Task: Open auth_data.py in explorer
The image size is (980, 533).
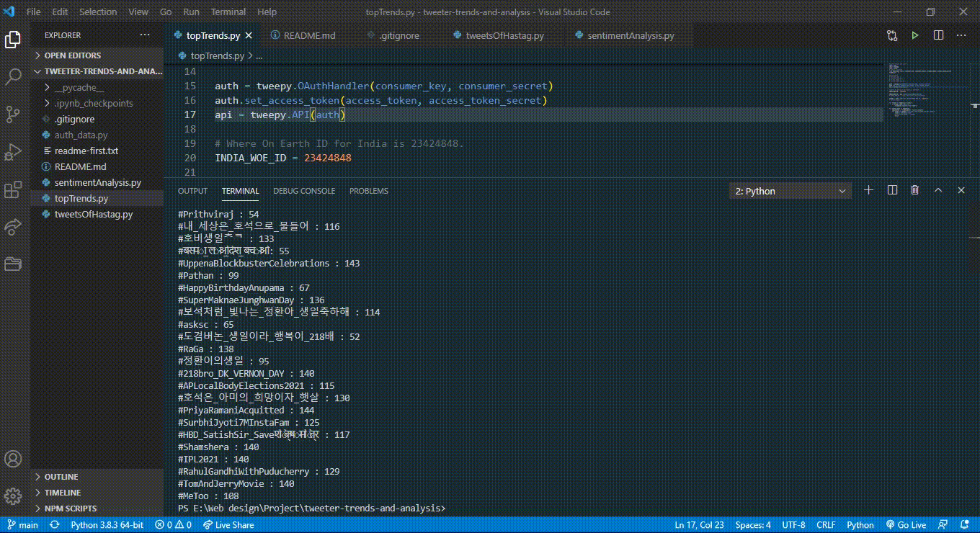Action: pos(97,135)
